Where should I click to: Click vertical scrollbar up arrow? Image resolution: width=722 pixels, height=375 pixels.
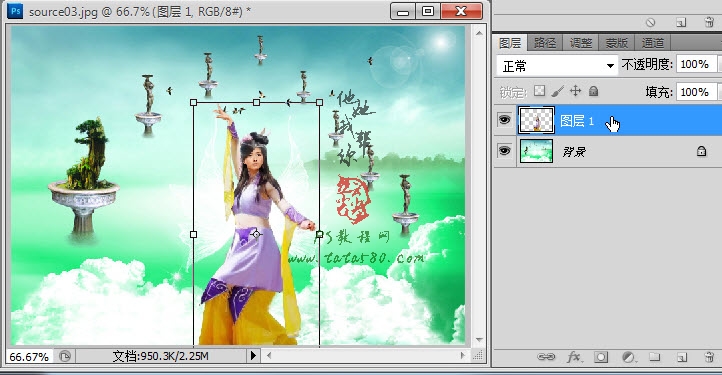(x=479, y=33)
